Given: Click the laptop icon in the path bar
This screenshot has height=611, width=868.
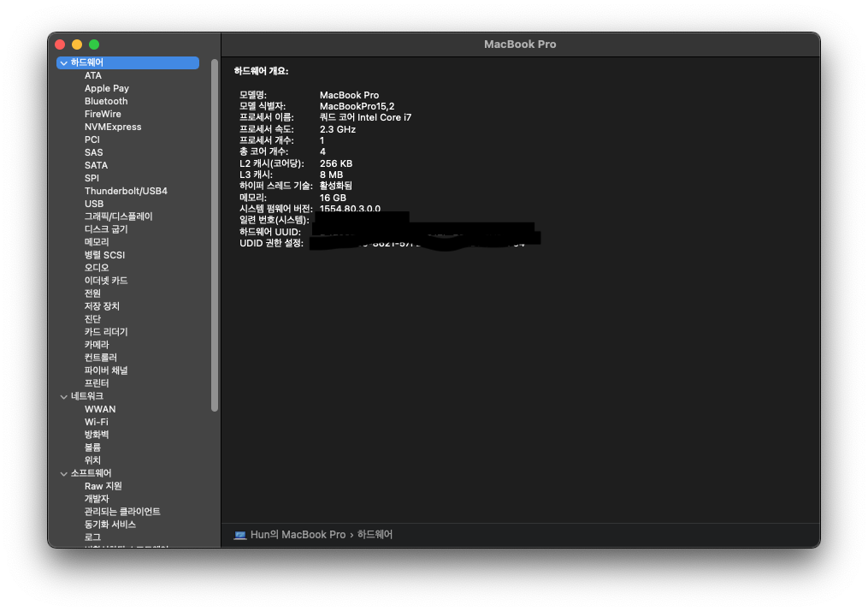Looking at the screenshot, I should point(240,535).
